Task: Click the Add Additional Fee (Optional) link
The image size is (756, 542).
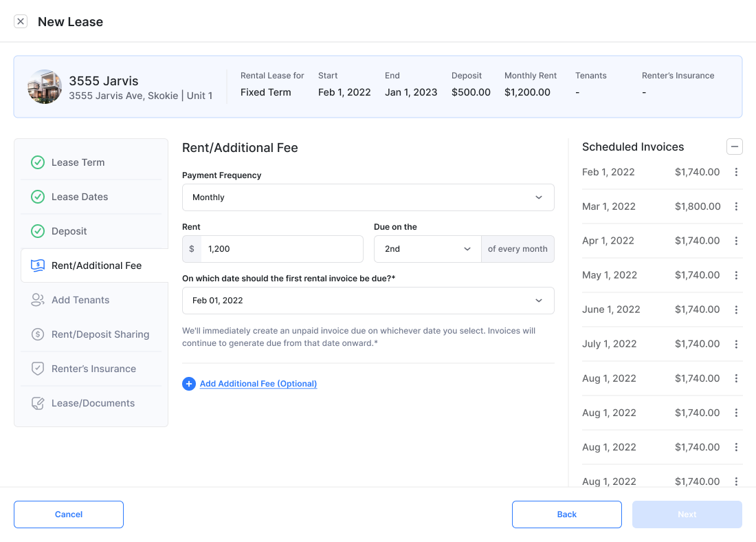Action: (258, 384)
